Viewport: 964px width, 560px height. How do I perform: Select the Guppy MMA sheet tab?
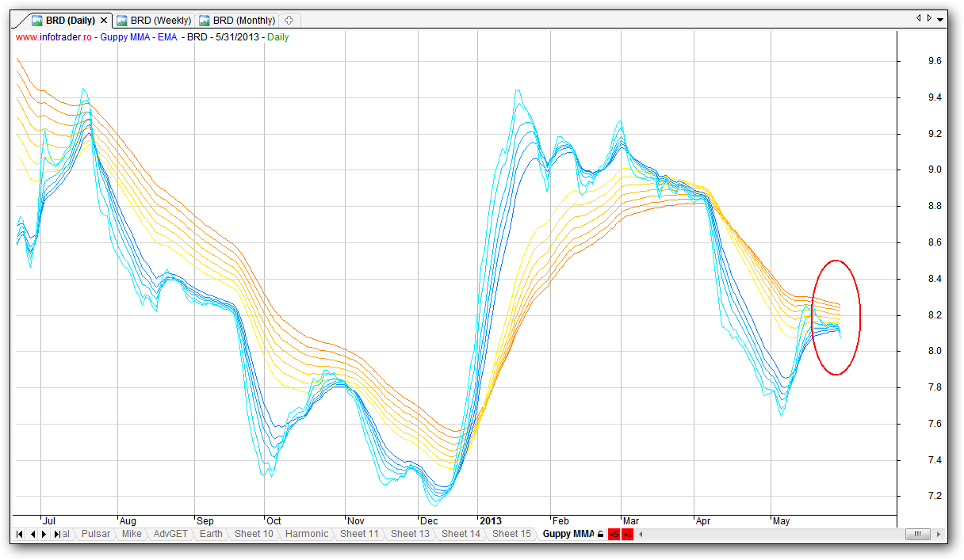coord(568,534)
